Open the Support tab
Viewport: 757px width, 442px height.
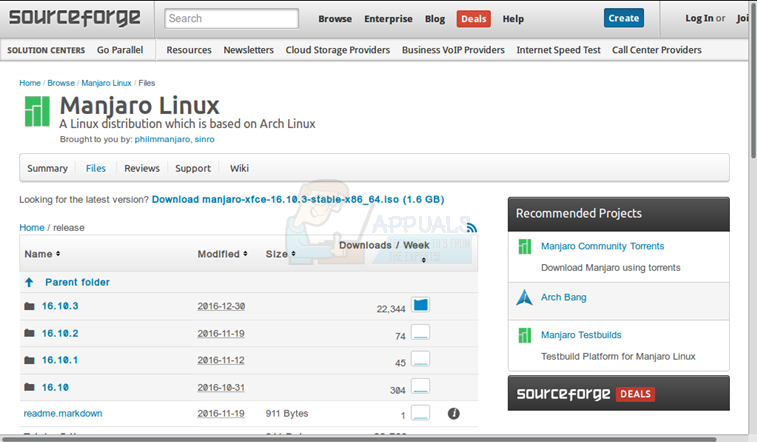(193, 168)
